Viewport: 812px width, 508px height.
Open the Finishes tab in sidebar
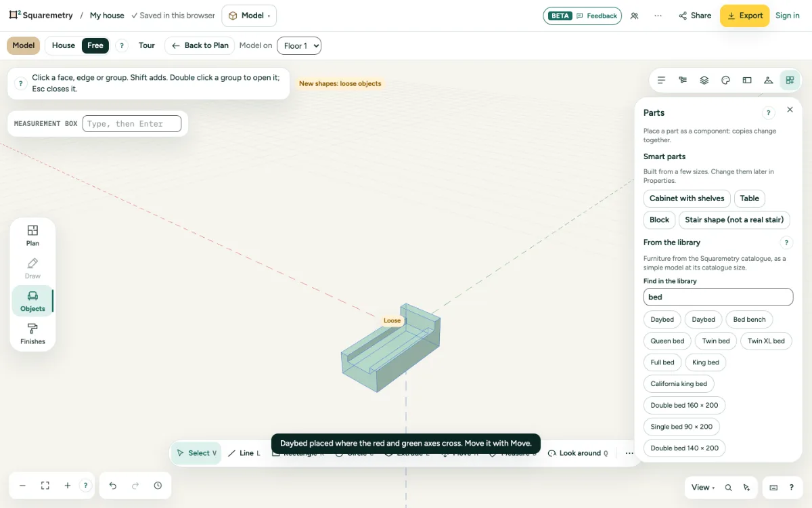32,333
